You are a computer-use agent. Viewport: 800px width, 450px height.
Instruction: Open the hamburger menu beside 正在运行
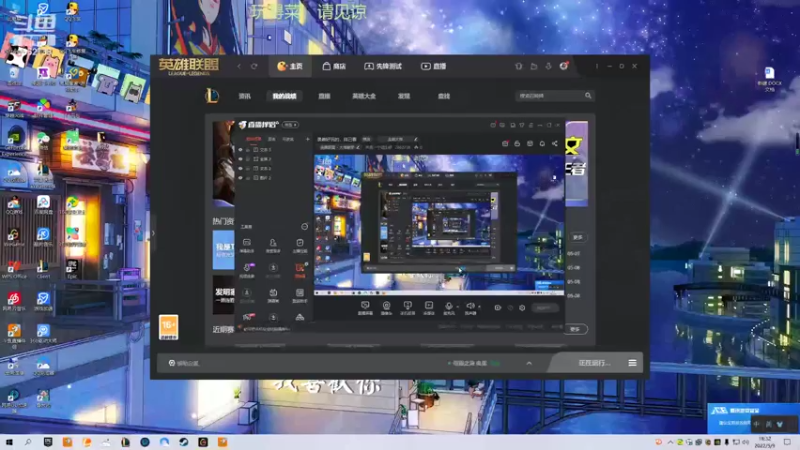pos(633,363)
